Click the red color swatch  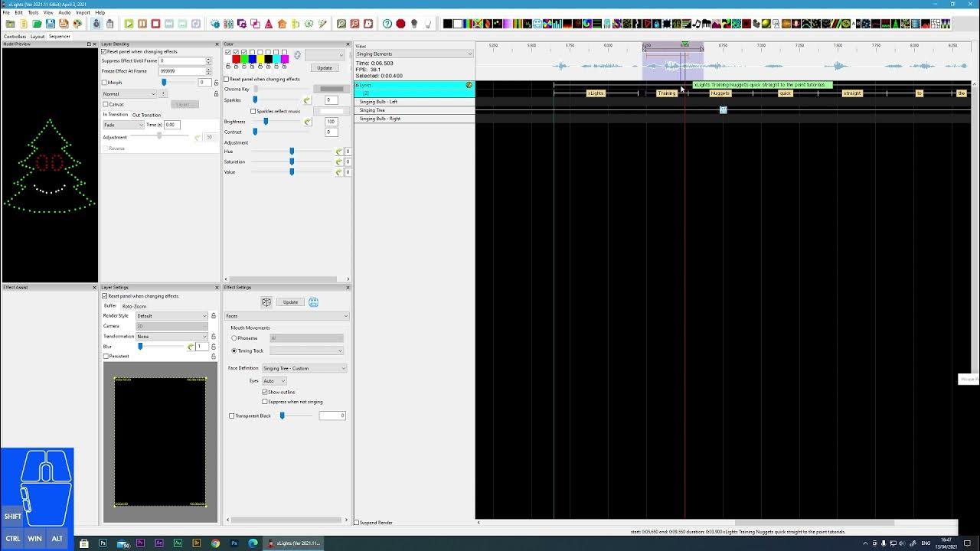(x=236, y=60)
